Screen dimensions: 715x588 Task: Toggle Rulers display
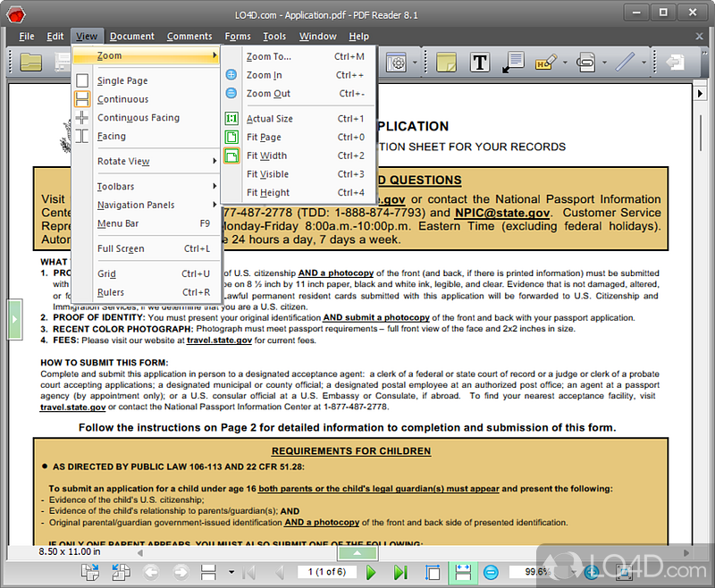(x=146, y=292)
